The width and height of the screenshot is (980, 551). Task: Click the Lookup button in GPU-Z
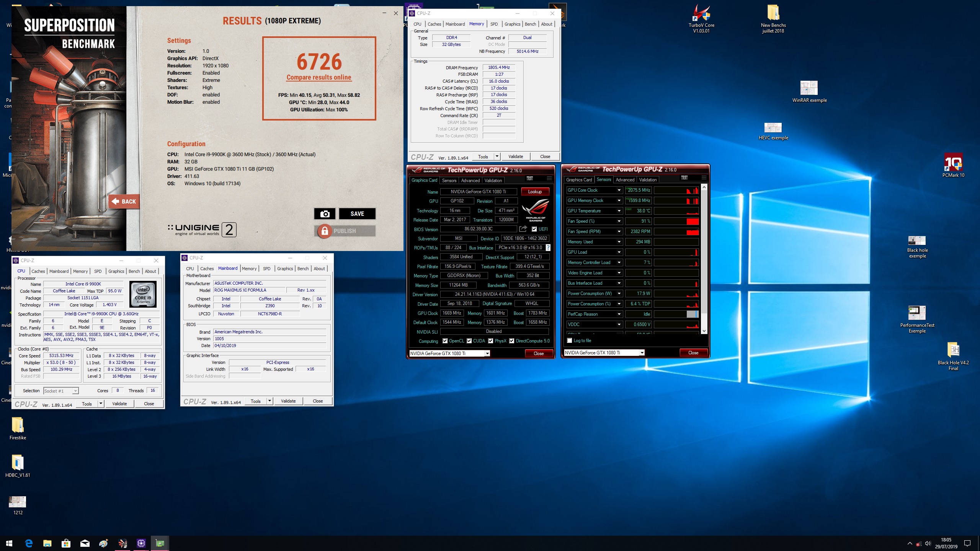(535, 191)
